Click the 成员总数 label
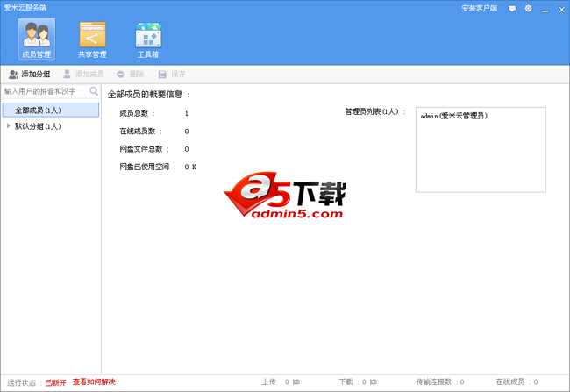The height and width of the screenshot is (392, 570). click(x=137, y=113)
